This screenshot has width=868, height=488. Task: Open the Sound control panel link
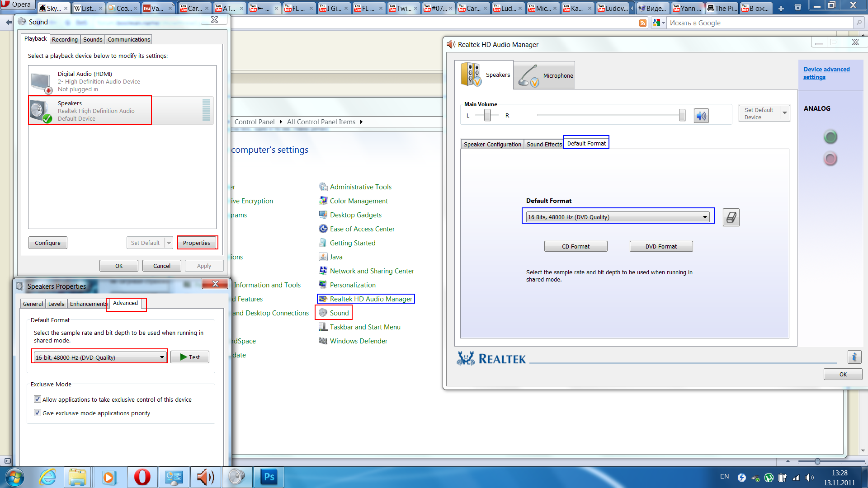pyautogui.click(x=334, y=313)
